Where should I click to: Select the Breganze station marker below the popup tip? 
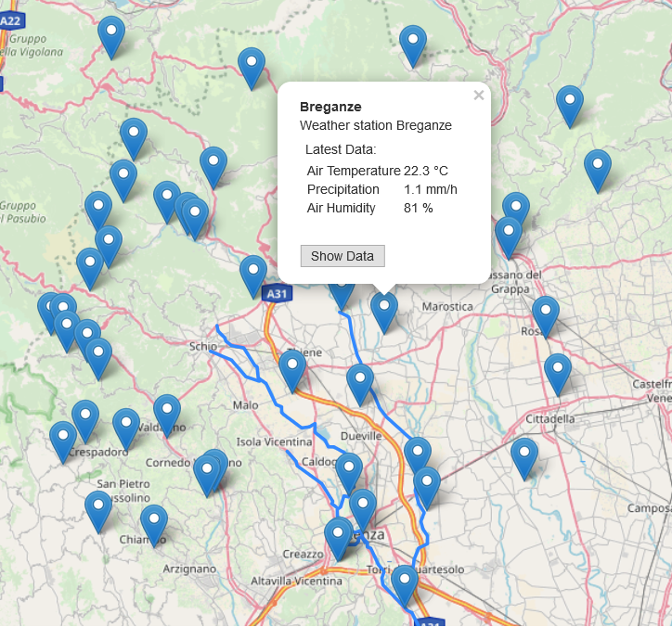384,310
